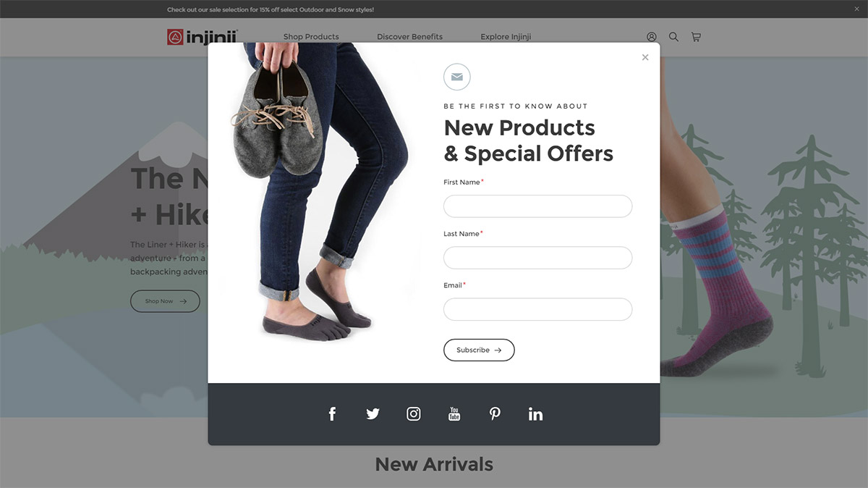
Task: Click the account profile icon in header
Action: point(652,37)
